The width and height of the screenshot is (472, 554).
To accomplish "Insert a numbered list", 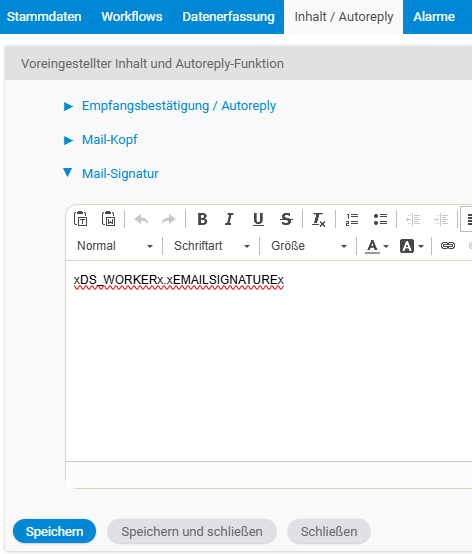I will [x=352, y=219].
